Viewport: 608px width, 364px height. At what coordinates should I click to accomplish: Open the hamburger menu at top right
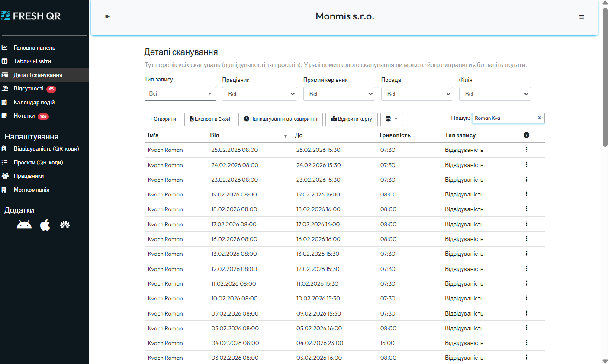point(582,17)
